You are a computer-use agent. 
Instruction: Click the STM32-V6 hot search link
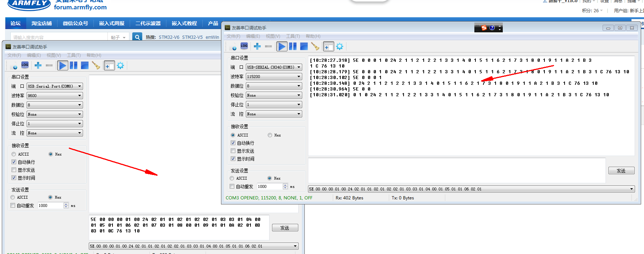coord(169,37)
